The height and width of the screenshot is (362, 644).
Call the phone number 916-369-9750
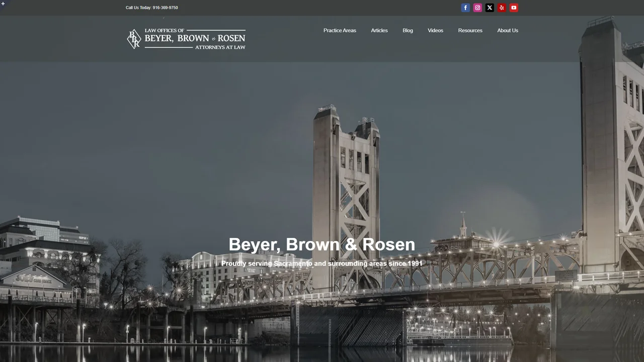[x=165, y=8]
